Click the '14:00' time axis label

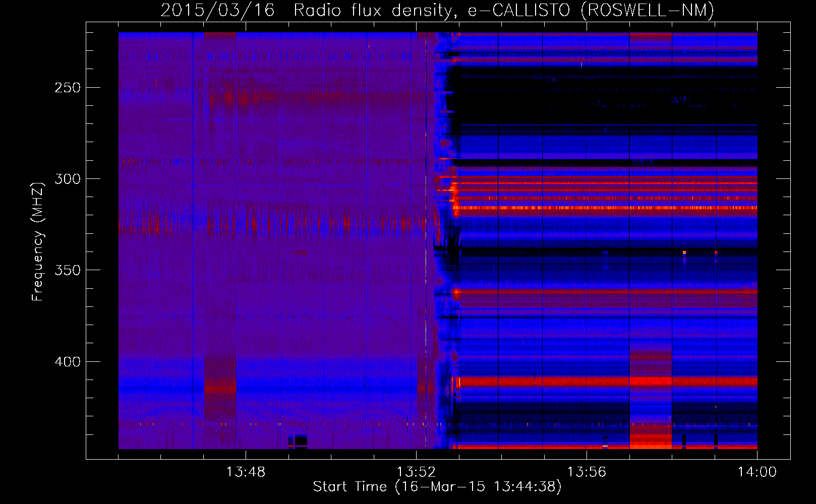[757, 472]
